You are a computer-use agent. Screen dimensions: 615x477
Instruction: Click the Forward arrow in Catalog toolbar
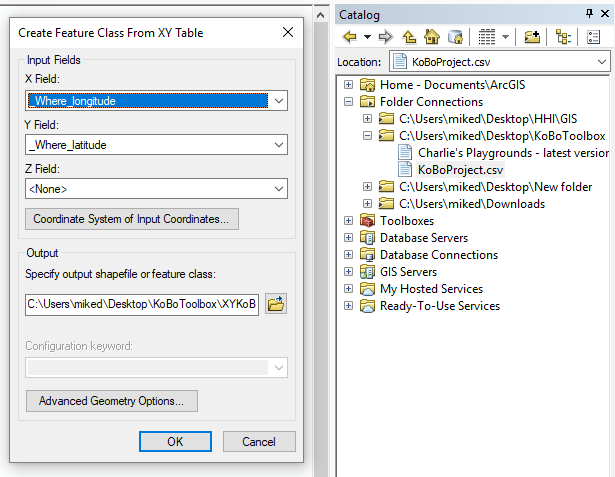click(385, 37)
